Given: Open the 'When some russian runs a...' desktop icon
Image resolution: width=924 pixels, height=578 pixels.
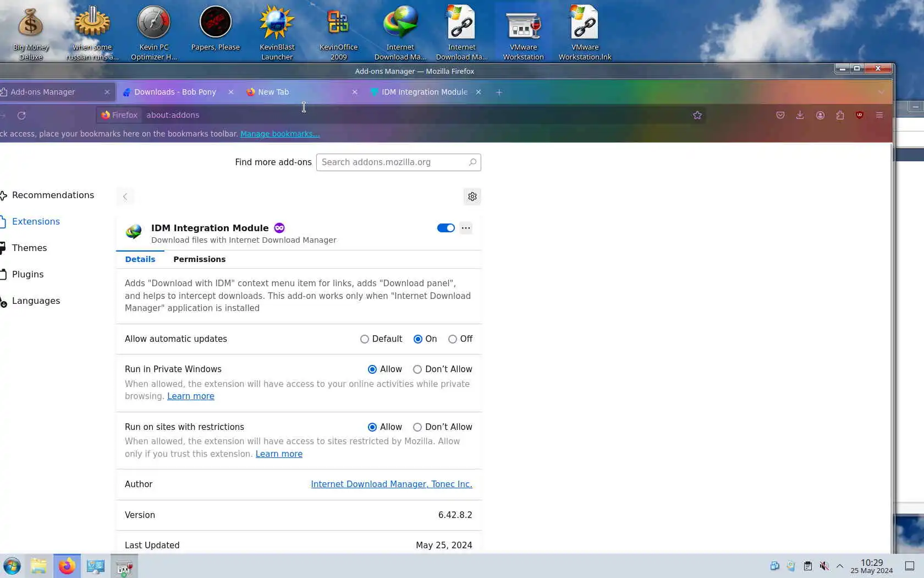Looking at the screenshot, I should (x=92, y=32).
